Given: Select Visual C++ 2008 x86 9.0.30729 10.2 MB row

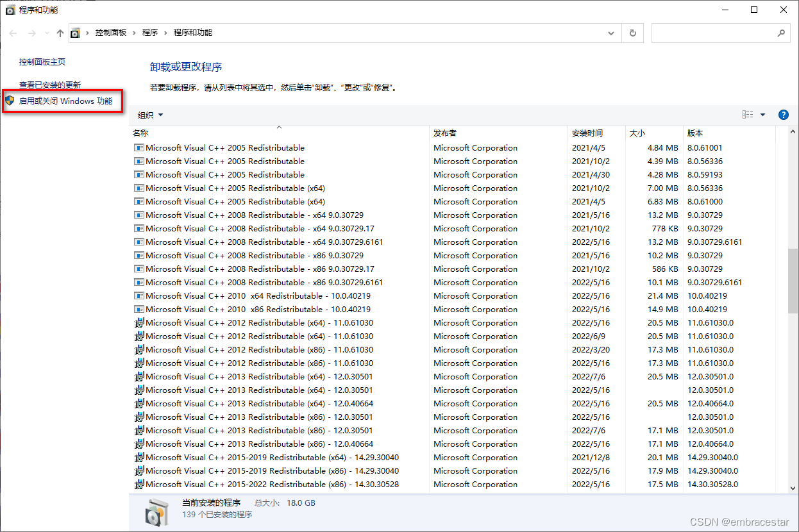Looking at the screenshot, I should [x=452, y=255].
